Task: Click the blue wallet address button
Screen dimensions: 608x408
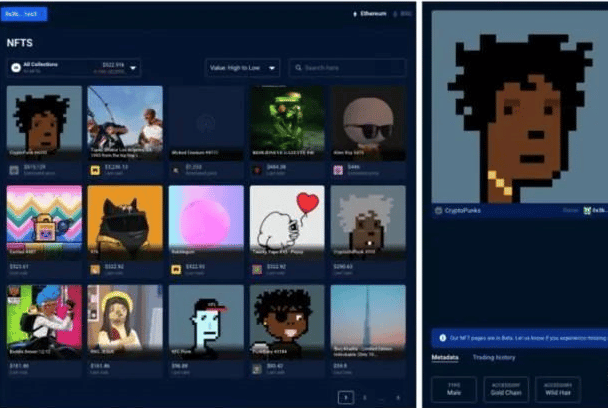Action: pos(24,14)
